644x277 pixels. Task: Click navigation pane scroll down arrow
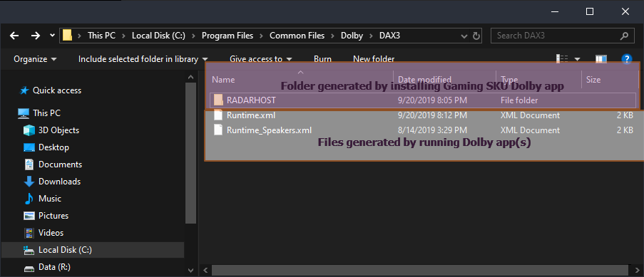coord(191,271)
